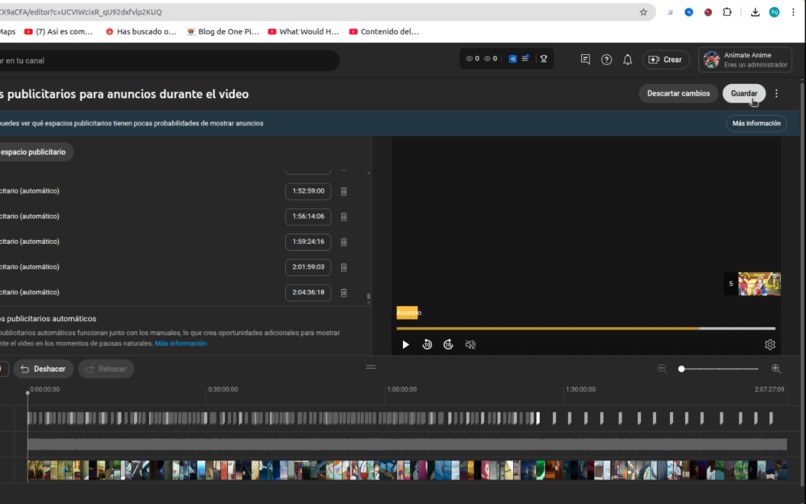Click the timeline zoom slider
Viewport: 806px width, 504px height.
[x=719, y=369]
